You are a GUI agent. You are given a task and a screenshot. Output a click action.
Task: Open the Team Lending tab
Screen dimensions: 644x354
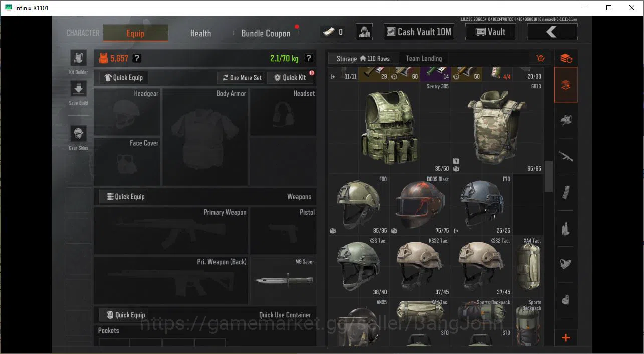pos(423,59)
